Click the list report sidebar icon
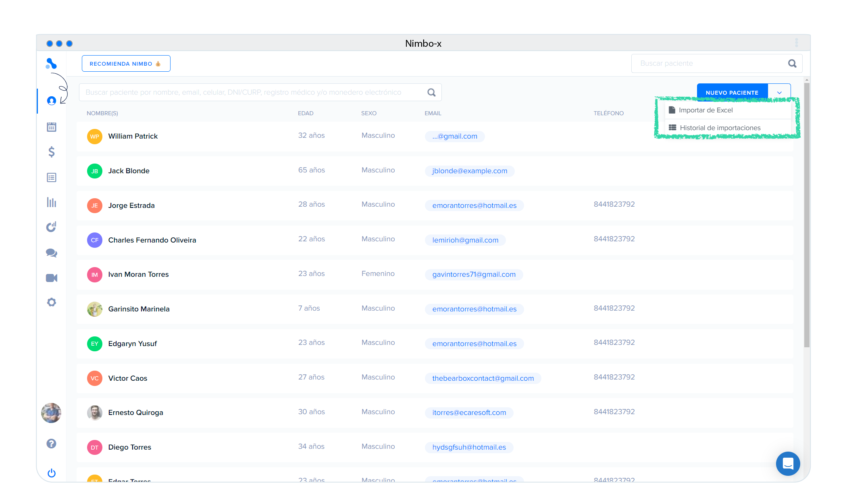Viewport: 847px width, 504px height. click(51, 177)
